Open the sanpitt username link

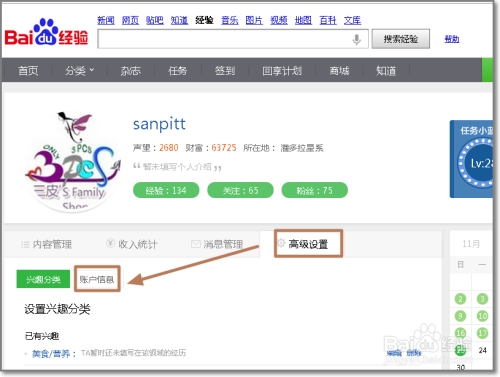159,124
